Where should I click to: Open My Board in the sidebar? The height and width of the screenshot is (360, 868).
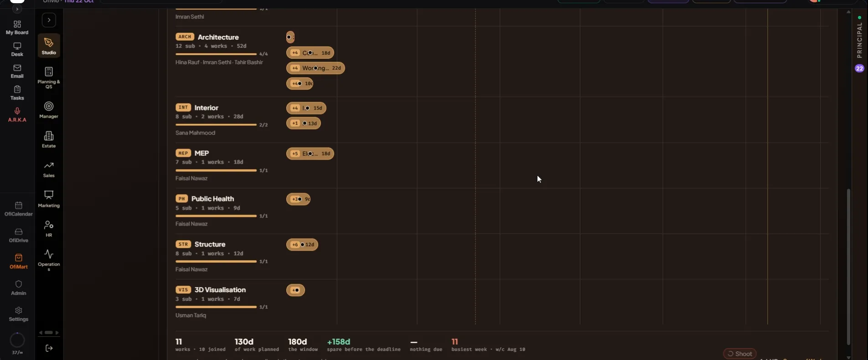click(17, 27)
